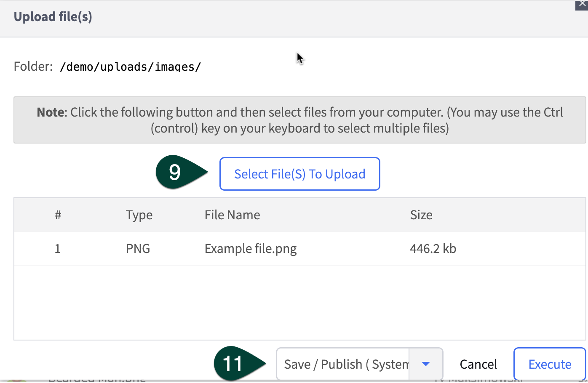
Task: Click the Select File(S) To Upload button
Action: click(x=299, y=174)
